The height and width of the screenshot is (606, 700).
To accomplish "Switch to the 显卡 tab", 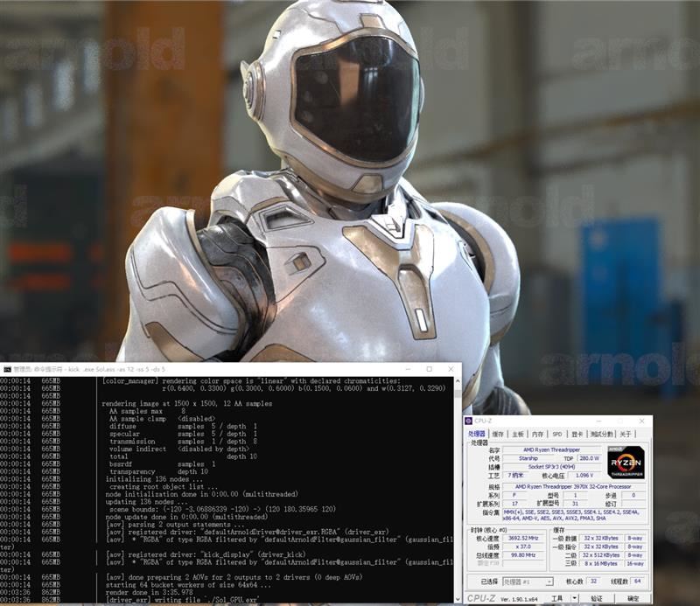I will pos(577,434).
